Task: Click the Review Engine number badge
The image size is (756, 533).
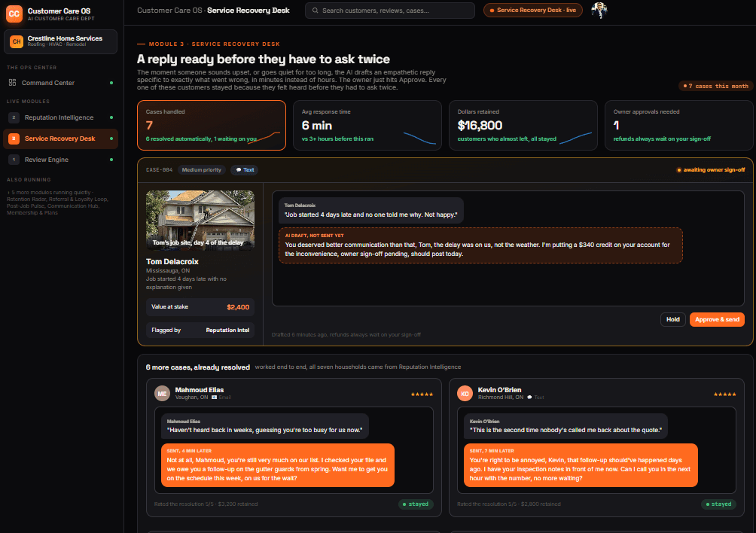Action: point(14,160)
